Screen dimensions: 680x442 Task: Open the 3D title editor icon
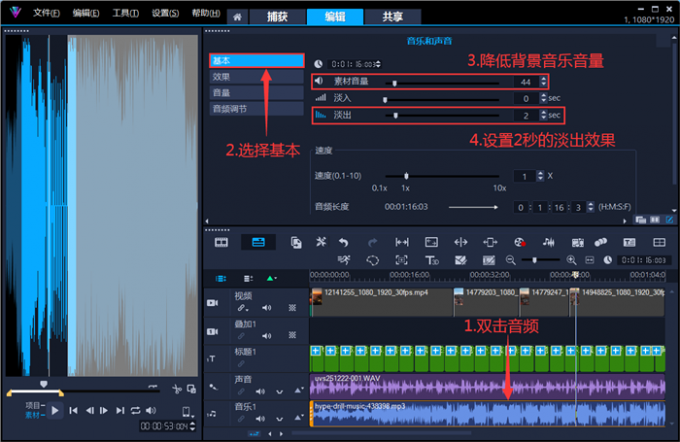(x=432, y=260)
